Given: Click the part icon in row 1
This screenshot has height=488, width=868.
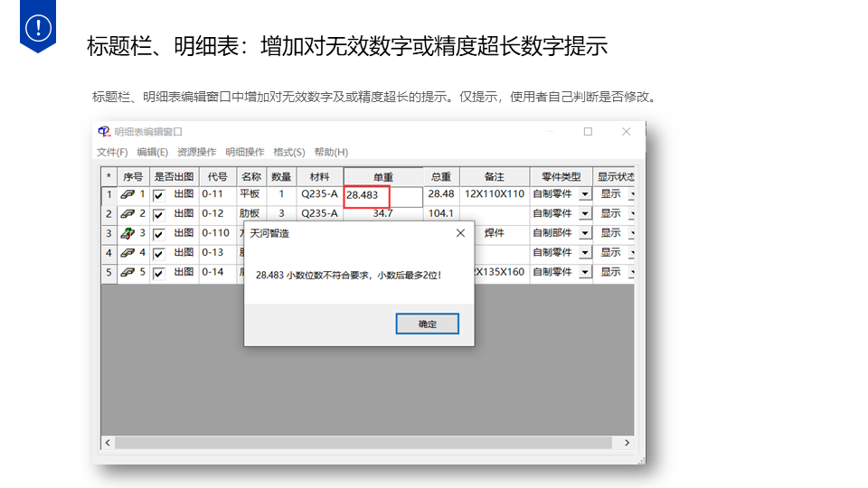Looking at the screenshot, I should coord(127,194).
